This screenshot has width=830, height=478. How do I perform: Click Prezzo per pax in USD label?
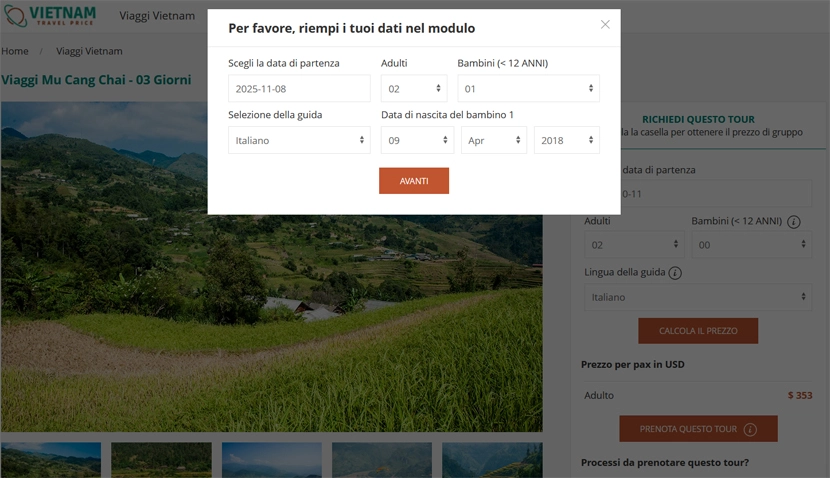tap(633, 365)
